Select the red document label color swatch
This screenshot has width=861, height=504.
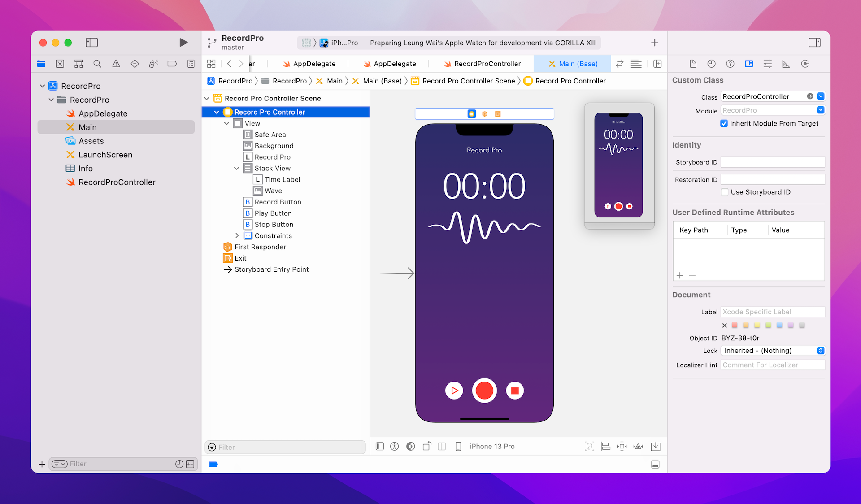pos(735,326)
